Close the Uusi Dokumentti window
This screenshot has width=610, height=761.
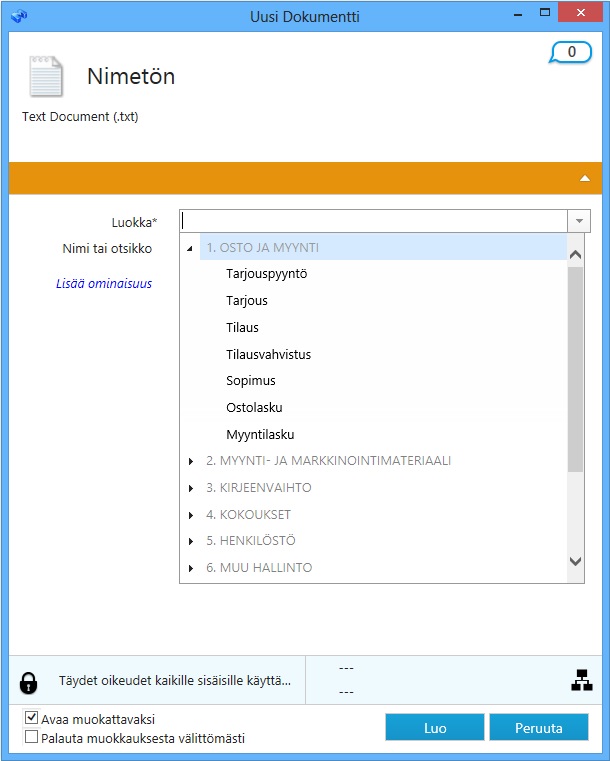[580, 13]
